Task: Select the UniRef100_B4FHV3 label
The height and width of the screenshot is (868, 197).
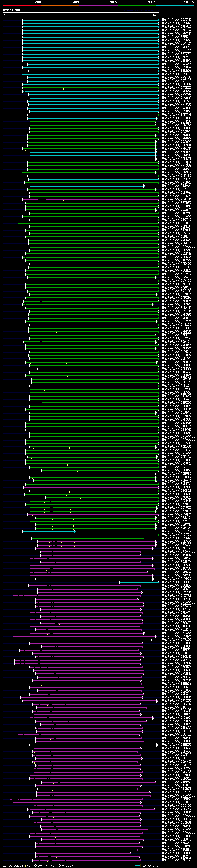Action: 177,61
